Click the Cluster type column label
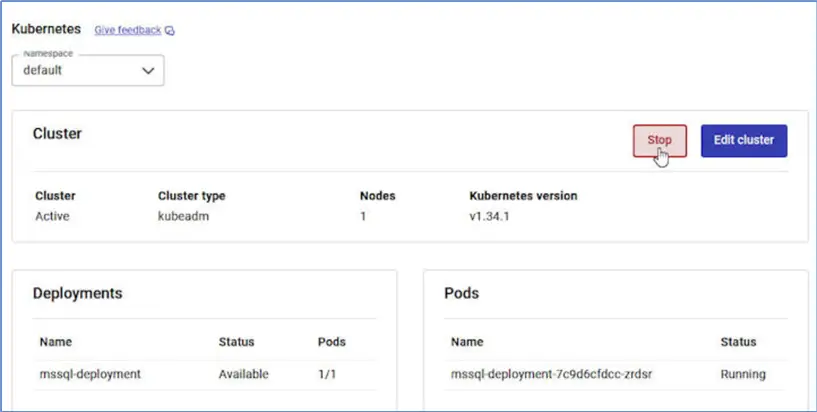The image size is (817, 412). pos(192,196)
